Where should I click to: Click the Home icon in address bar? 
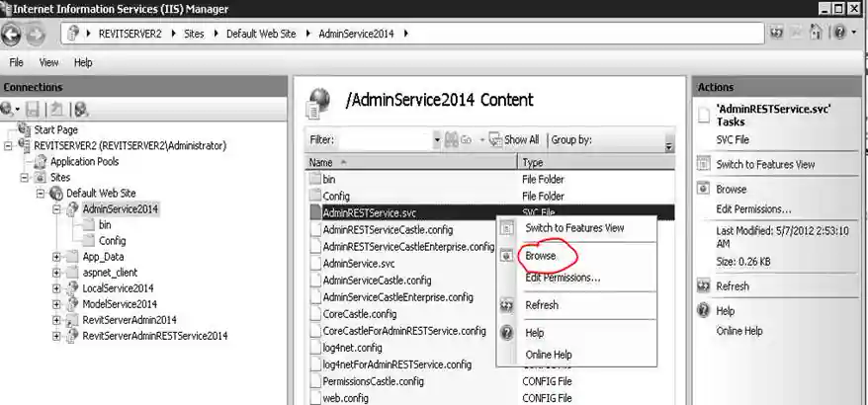817,34
